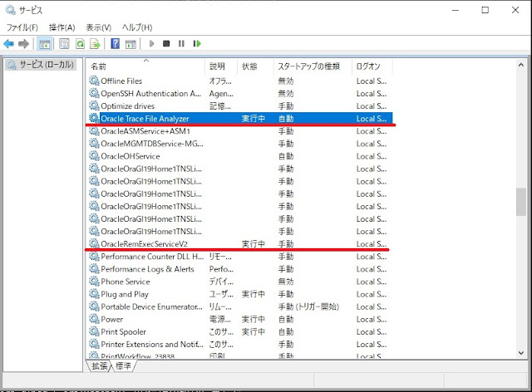
Task: Click the Refresh toolbar icon
Action: coord(80,44)
